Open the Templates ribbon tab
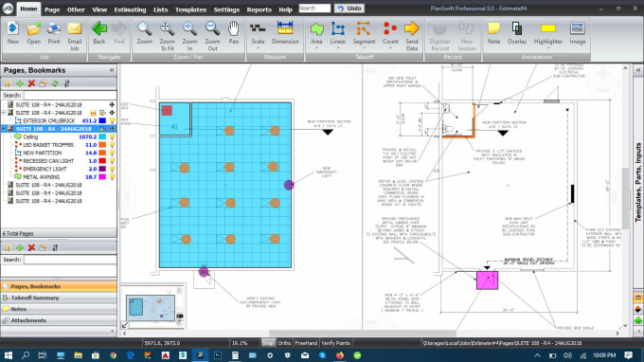This screenshot has height=362, width=644. pos(190,9)
